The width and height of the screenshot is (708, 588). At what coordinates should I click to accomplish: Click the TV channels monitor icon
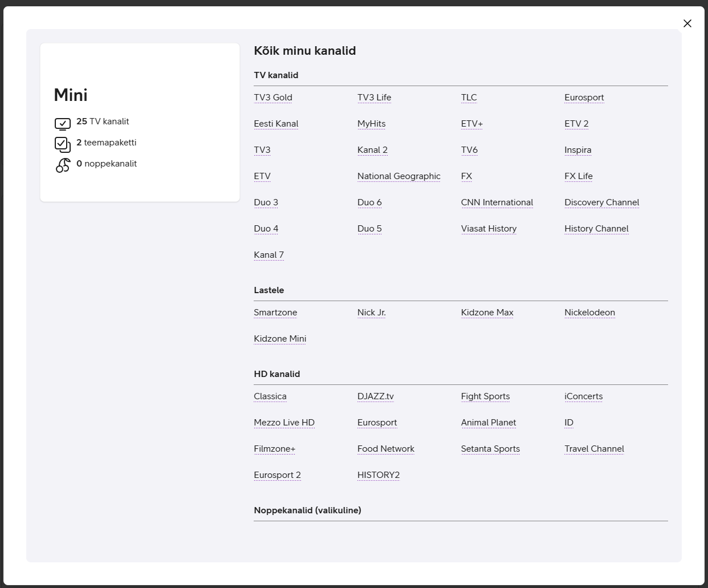click(63, 123)
